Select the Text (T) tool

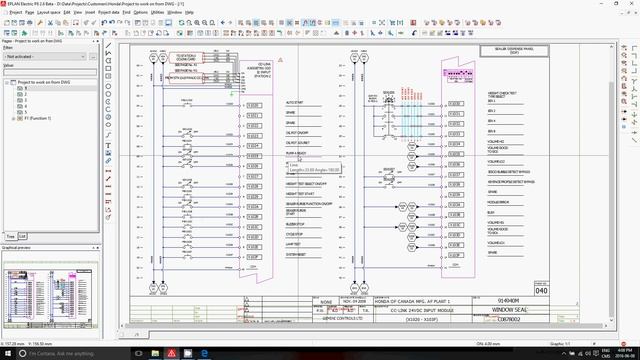108,145
